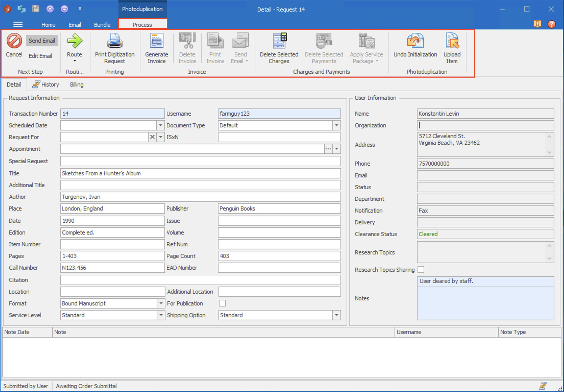Click the green Route arrow icon
Image resolution: width=564 pixels, height=392 pixels.
tap(74, 41)
